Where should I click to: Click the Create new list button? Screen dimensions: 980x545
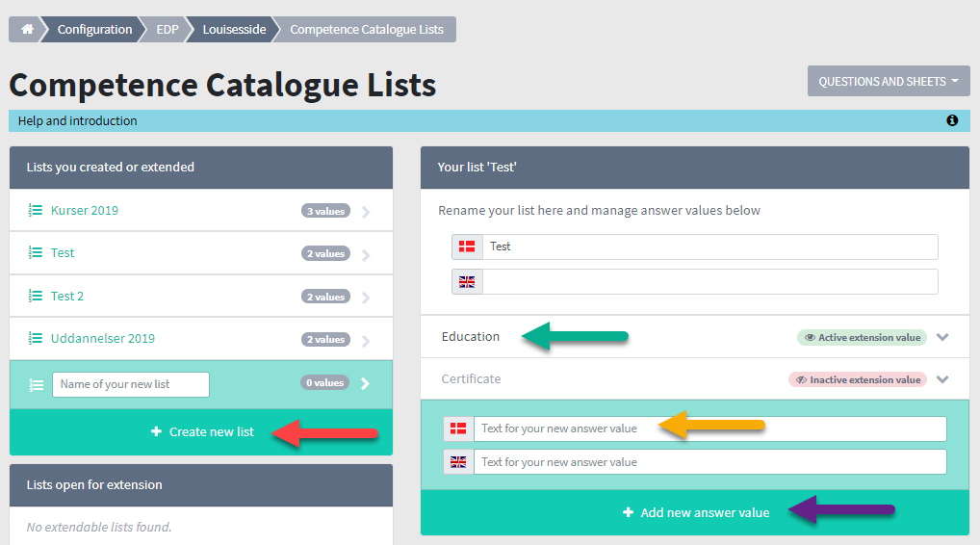pyautogui.click(x=201, y=432)
